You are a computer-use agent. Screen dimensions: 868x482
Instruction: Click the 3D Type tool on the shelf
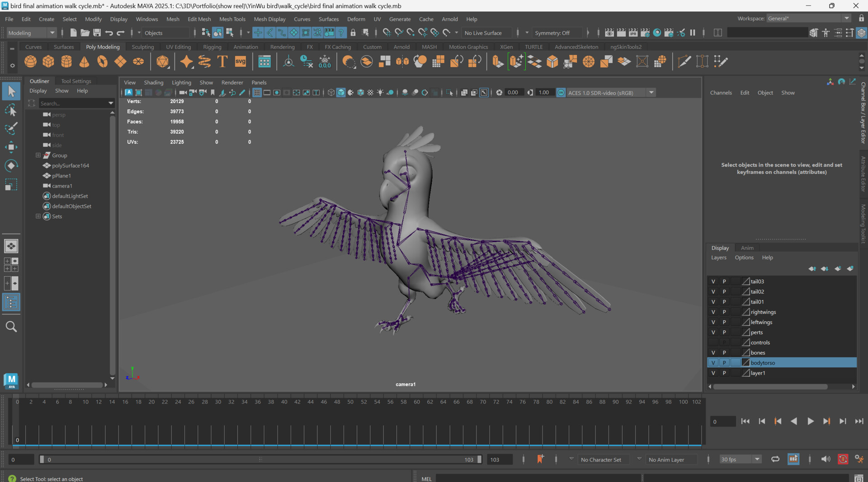222,61
